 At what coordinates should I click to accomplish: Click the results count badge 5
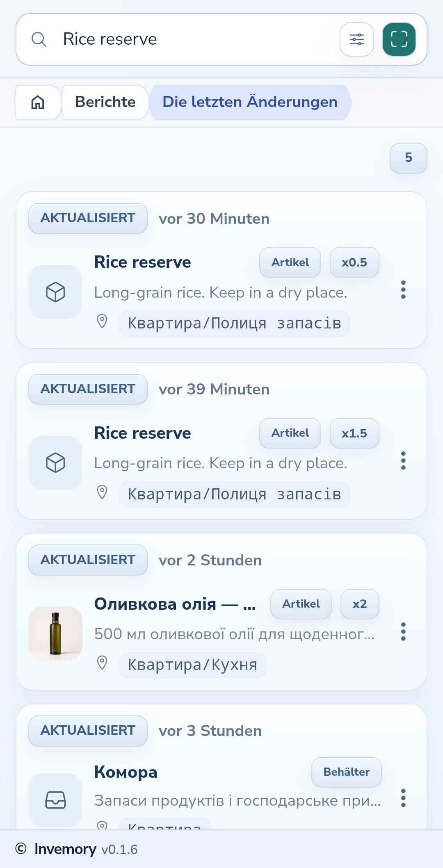tap(408, 158)
